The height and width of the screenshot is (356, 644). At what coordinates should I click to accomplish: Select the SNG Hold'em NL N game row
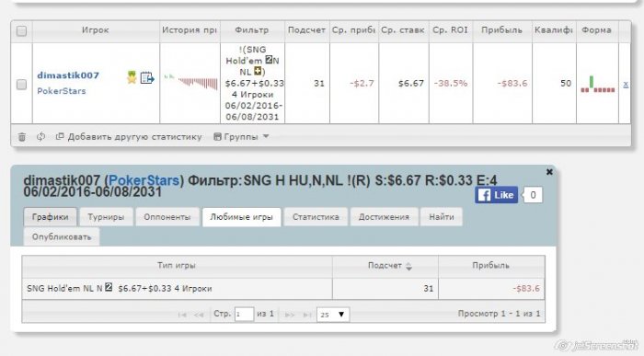[283, 289]
